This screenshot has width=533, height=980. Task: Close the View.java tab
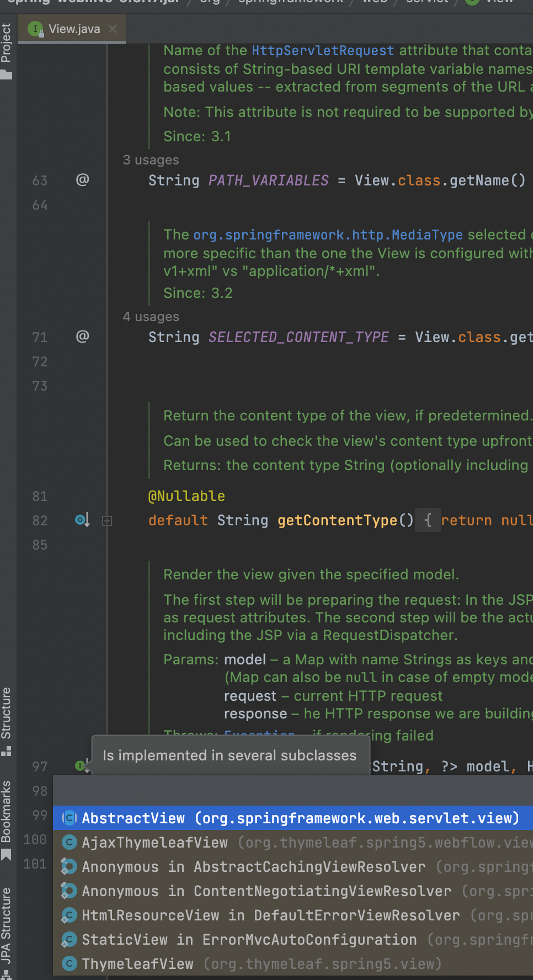113,29
